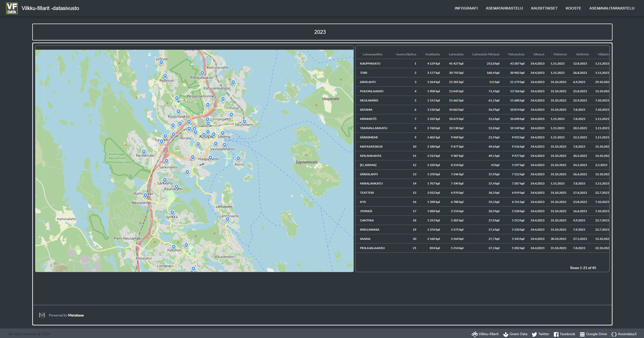The width and height of the screenshot is (644, 338).
Task: Open the KOOSTE page
Action: 573,8
